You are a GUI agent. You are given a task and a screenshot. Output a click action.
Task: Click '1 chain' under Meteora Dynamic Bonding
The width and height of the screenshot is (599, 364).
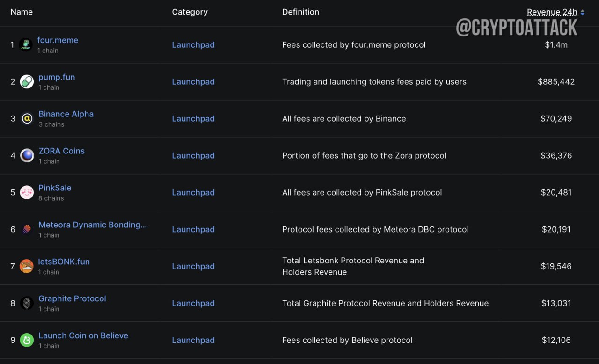(49, 235)
